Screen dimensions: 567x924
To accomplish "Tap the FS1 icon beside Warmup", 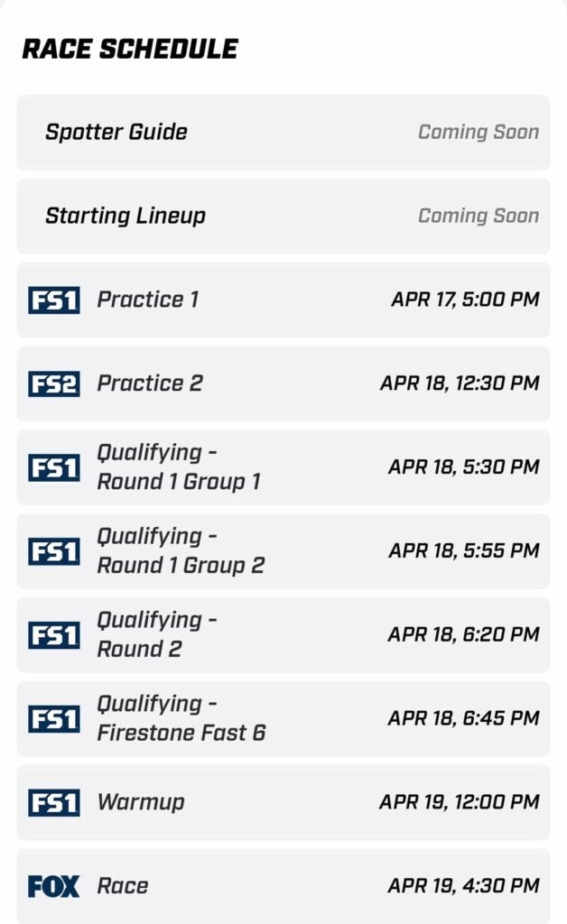I will tap(53, 802).
